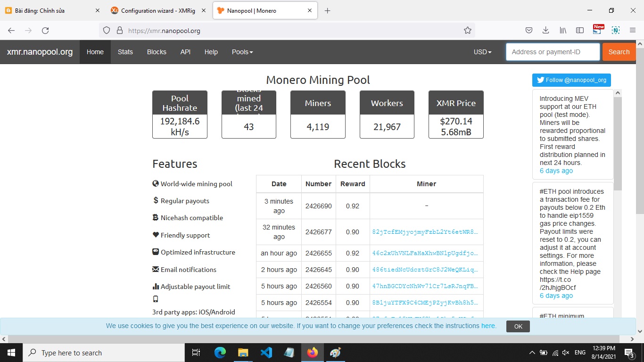Click block number 2426677 cell

(318, 232)
